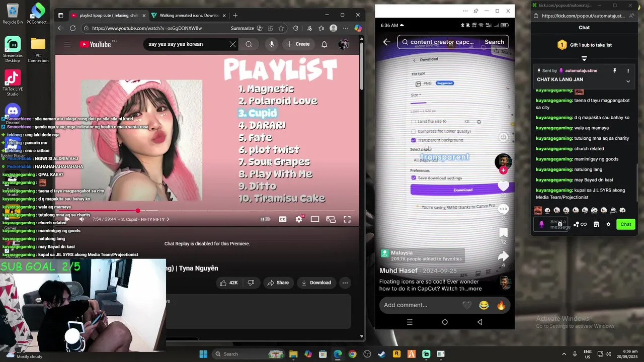This screenshot has width=644, height=362.
Task: Open more actions ellipsis under video
Action: (345, 283)
